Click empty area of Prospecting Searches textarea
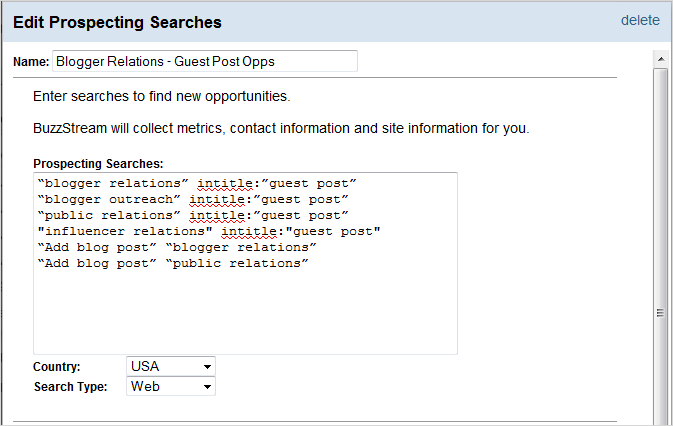 tap(245, 313)
